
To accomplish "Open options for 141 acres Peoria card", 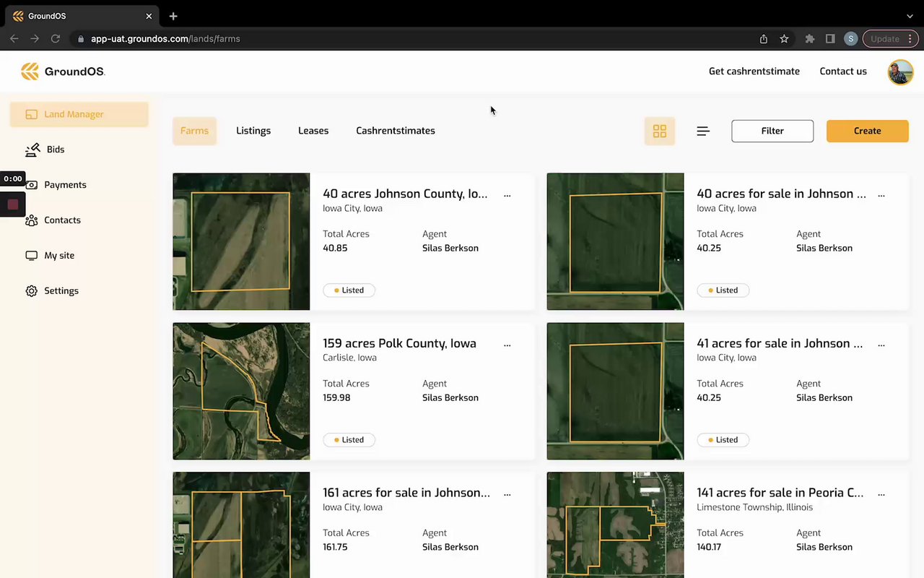I will coord(881,494).
